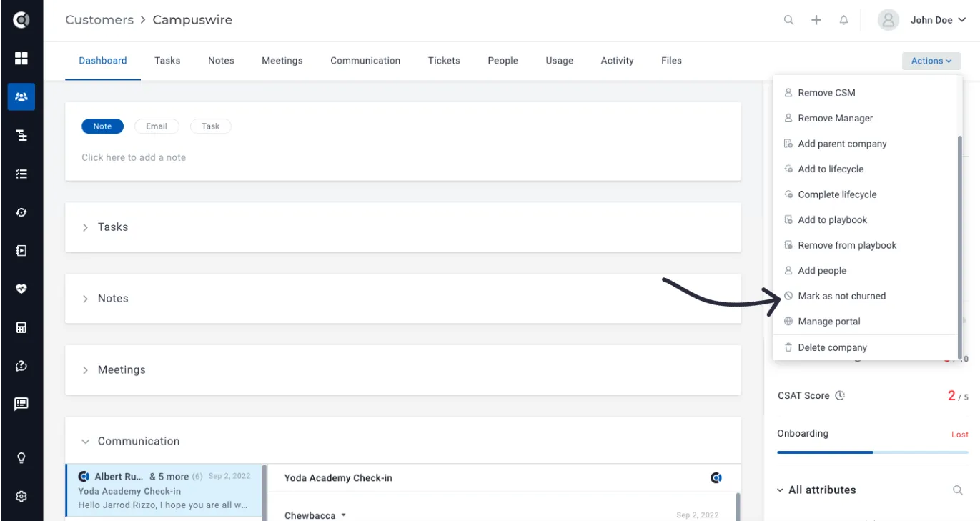Choose Remove Manager menu item
The image size is (980, 521).
865,119
